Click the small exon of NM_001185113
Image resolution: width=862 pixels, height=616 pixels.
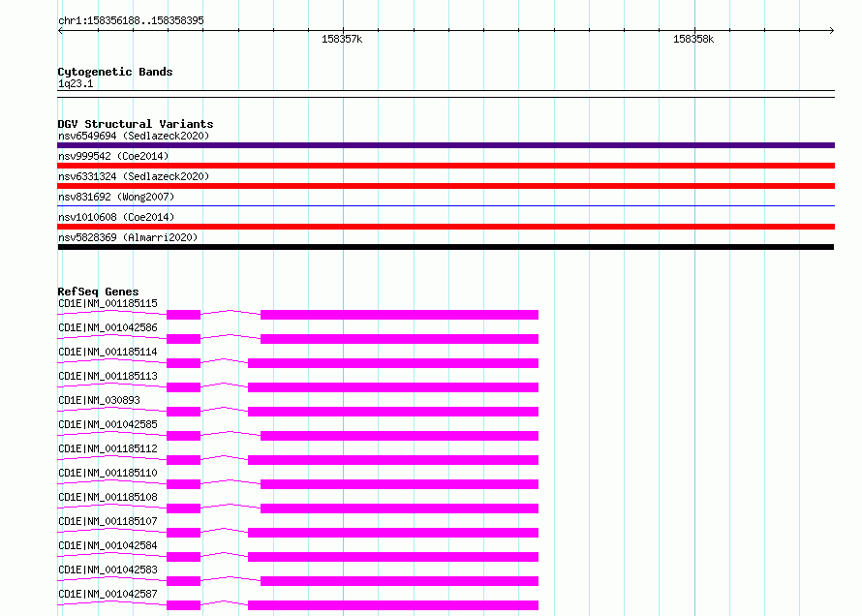184,387
